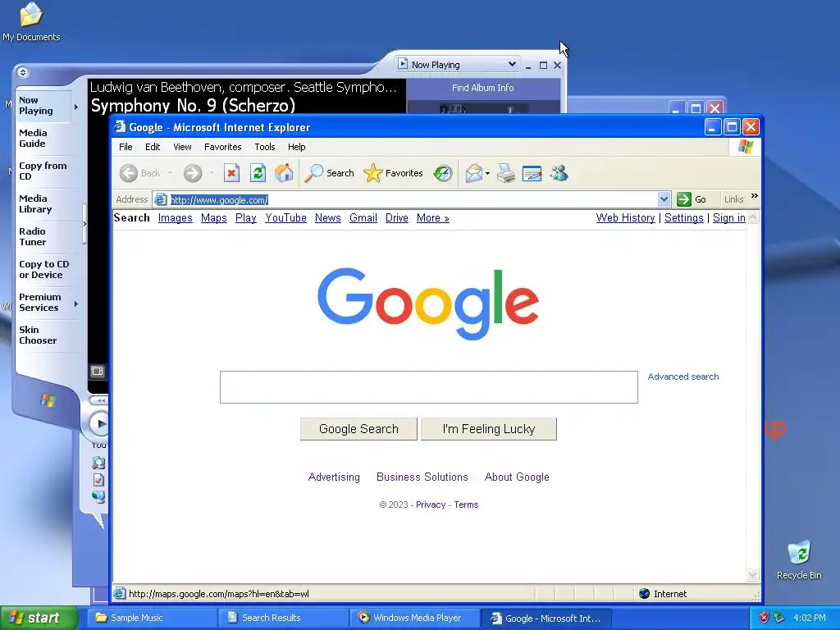Click the I'm Feeling Lucky button
The height and width of the screenshot is (630, 840).
(x=489, y=429)
